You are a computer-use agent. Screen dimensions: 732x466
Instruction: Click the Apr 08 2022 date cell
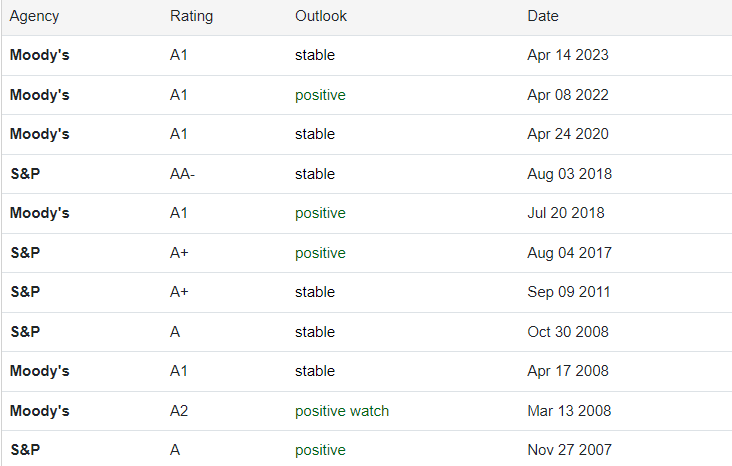point(567,95)
